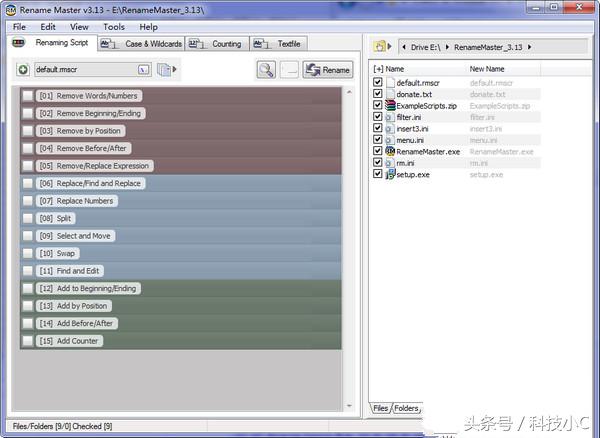Click the copy script pages icon
This screenshot has width=600, height=438.
click(x=164, y=70)
